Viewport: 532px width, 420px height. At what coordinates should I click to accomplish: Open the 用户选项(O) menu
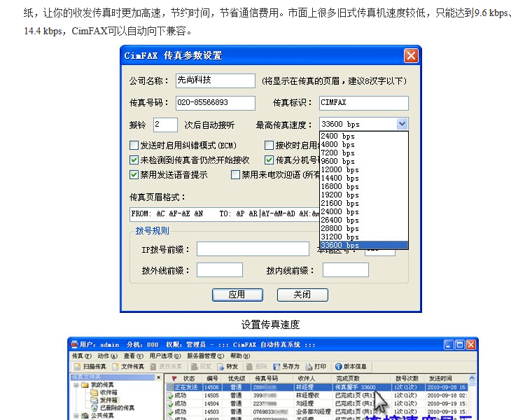click(x=165, y=356)
